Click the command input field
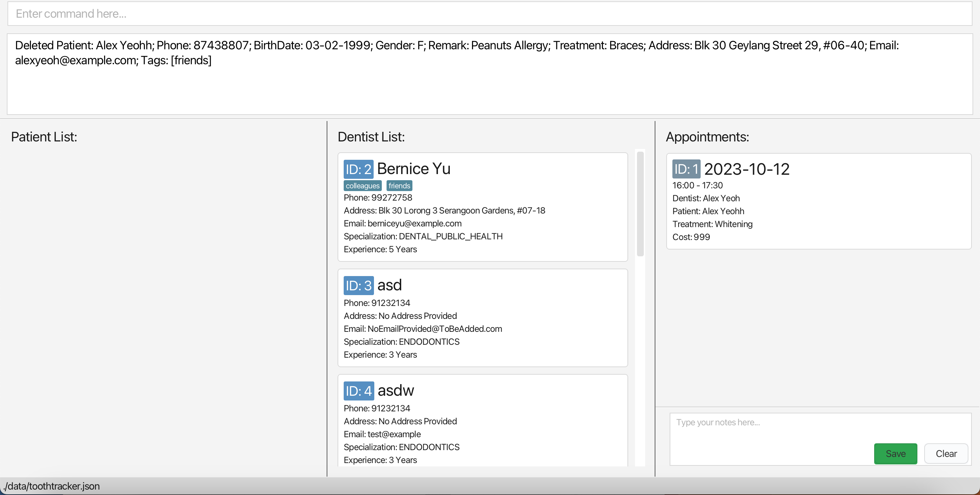This screenshot has height=495, width=980. 489,14
